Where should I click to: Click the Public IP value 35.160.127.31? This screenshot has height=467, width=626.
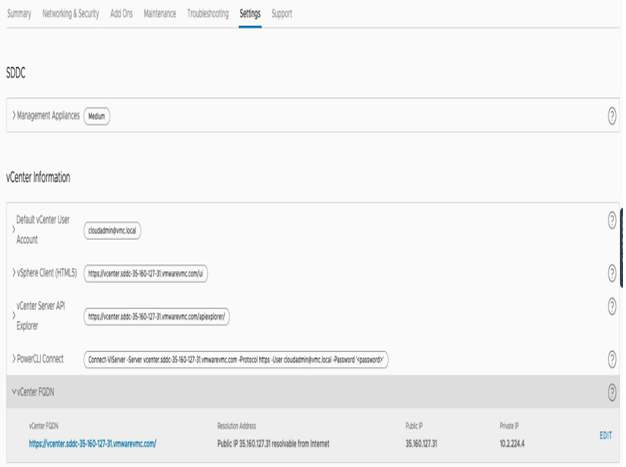click(421, 443)
